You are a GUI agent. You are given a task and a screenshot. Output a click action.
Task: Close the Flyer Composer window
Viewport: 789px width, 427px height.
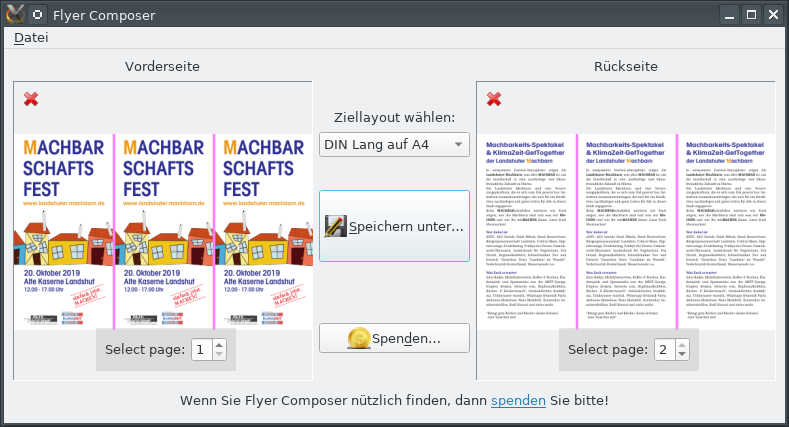click(x=773, y=15)
